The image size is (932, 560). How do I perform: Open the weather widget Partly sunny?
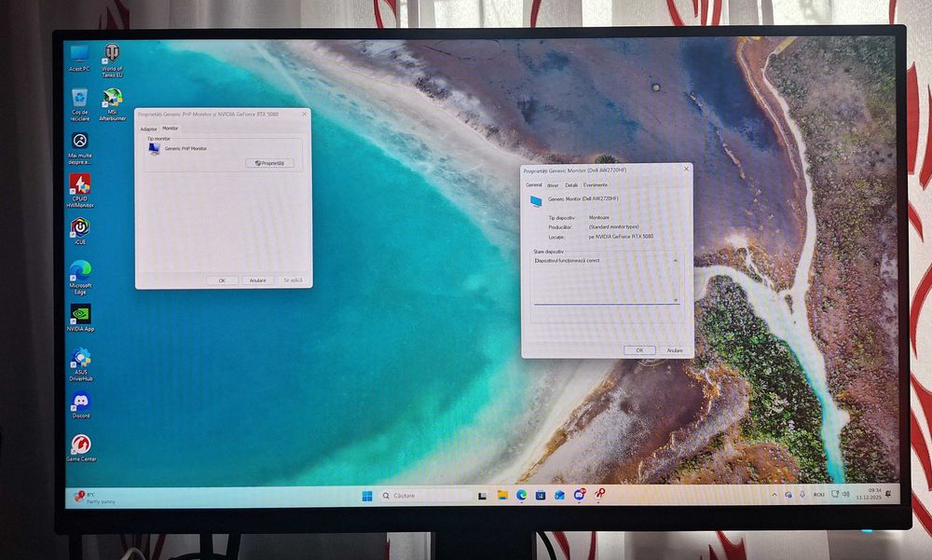coord(95,499)
